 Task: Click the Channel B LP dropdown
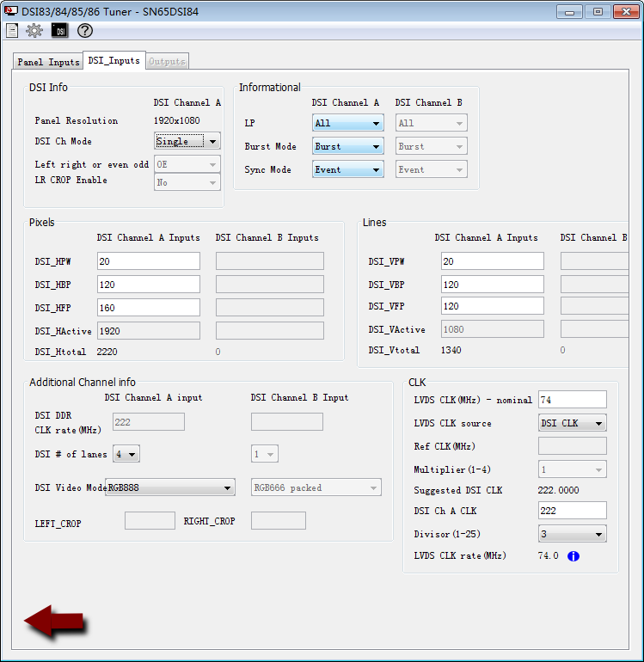click(431, 123)
